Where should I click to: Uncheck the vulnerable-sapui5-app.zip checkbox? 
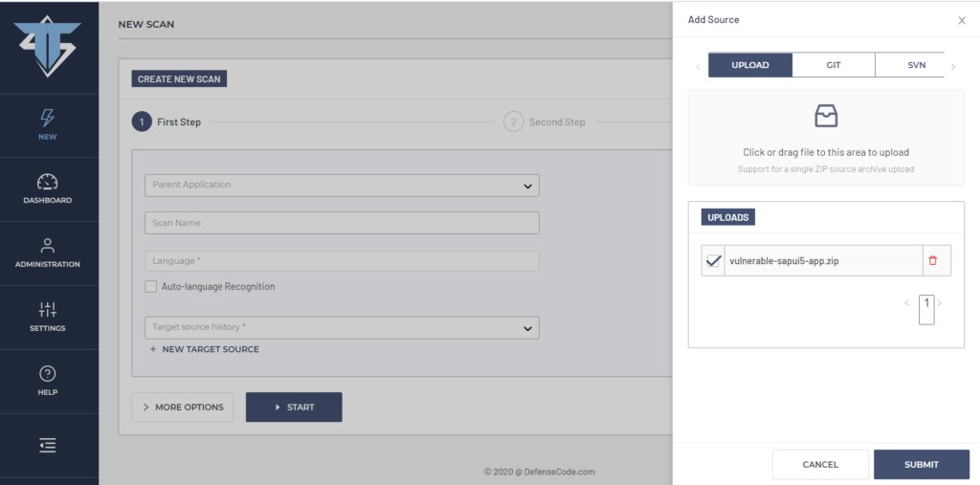pos(713,260)
